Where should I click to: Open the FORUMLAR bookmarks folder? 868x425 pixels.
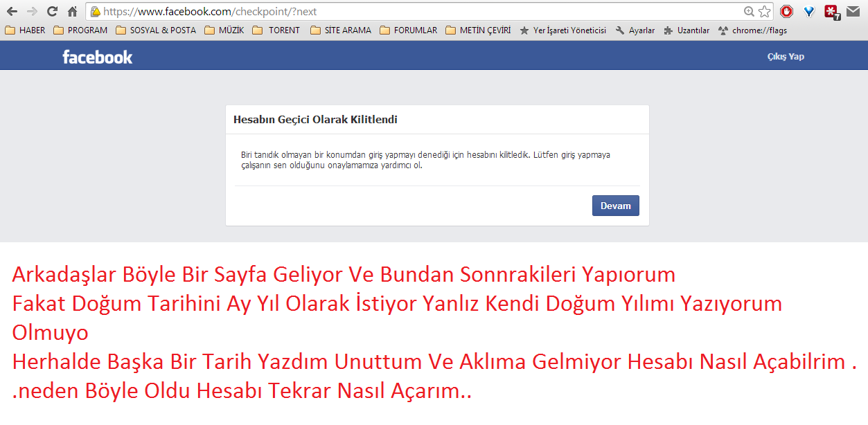click(408, 30)
